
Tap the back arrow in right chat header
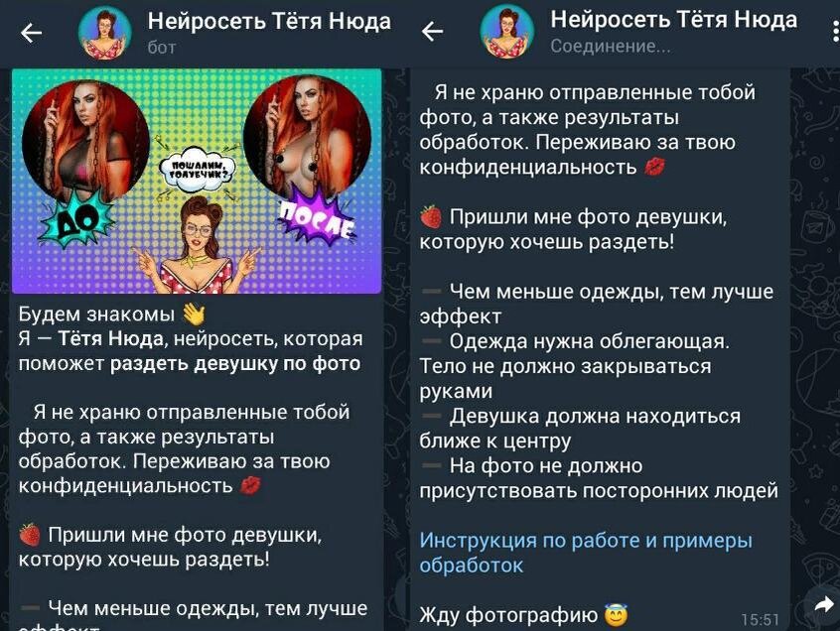(432, 32)
